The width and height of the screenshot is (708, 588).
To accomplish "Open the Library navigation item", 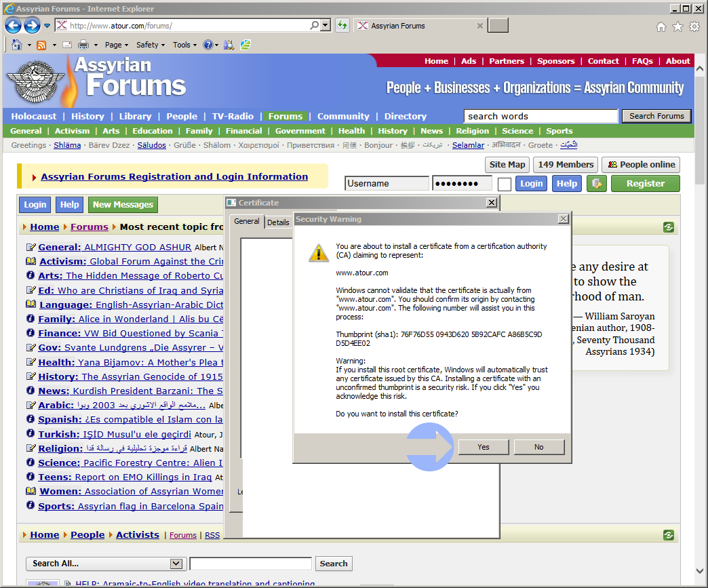I will point(135,116).
